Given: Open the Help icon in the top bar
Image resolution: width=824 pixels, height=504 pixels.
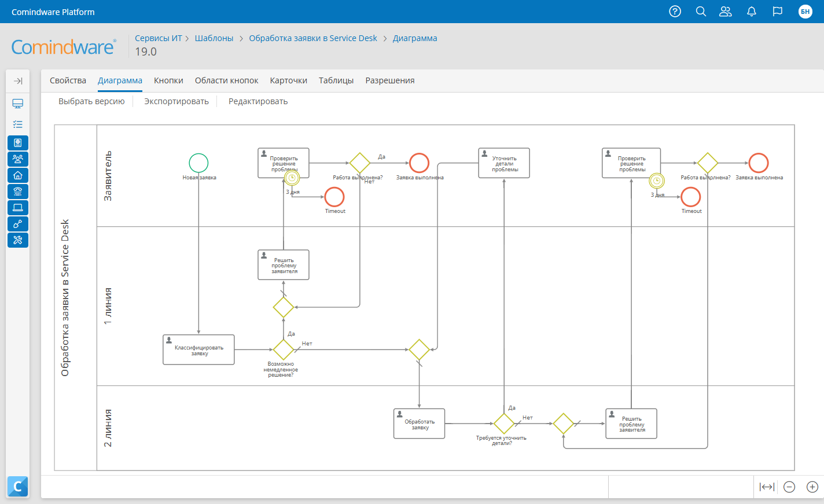Looking at the screenshot, I should click(x=675, y=11).
